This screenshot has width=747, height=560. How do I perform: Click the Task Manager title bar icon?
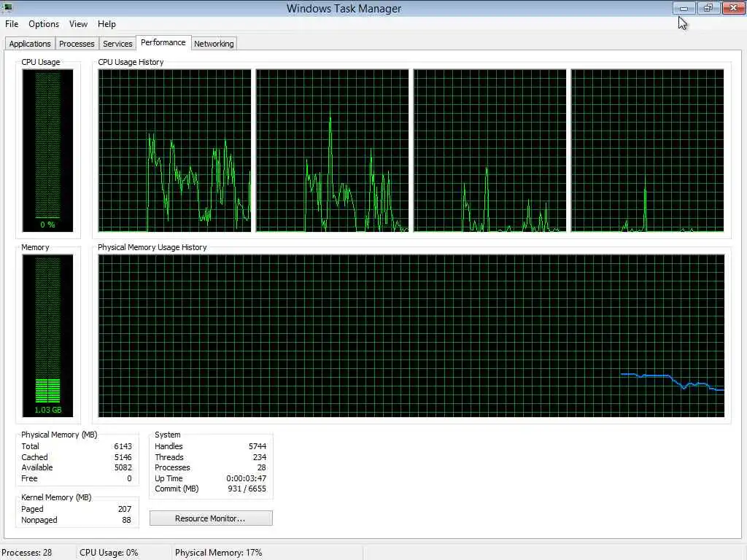7,7
